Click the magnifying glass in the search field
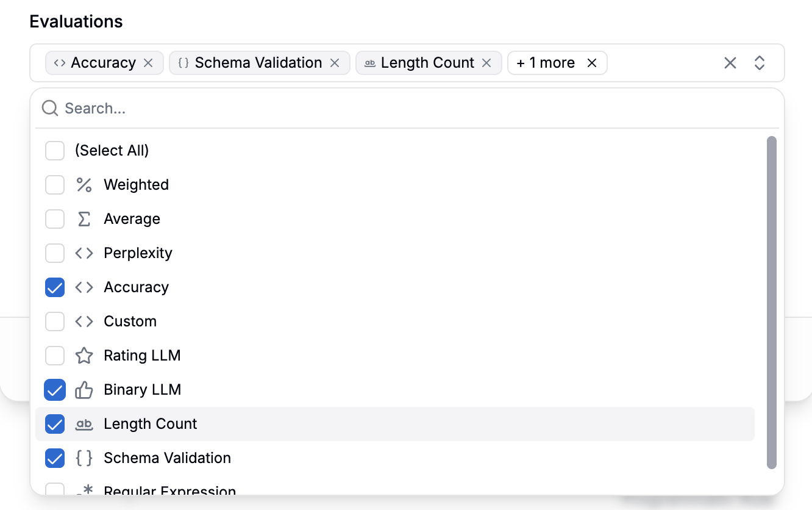This screenshot has width=812, height=510. tap(49, 108)
